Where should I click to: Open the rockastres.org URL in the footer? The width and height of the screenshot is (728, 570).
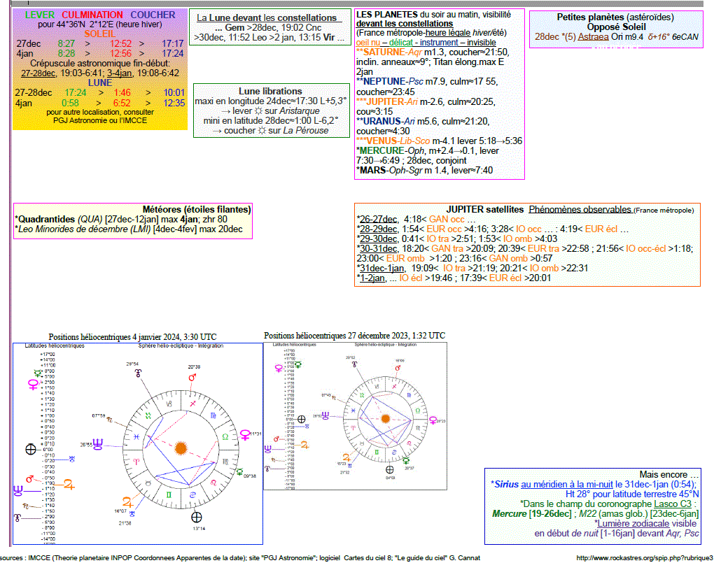[x=645, y=558]
